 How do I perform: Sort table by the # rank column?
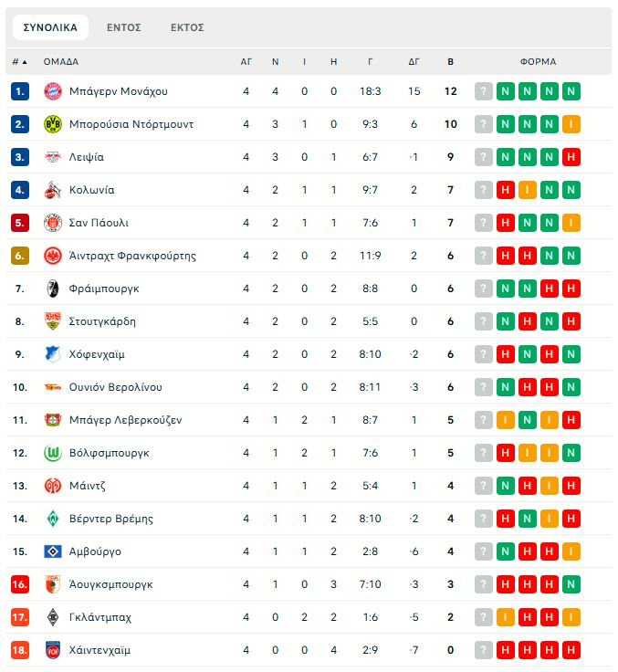click(x=19, y=62)
